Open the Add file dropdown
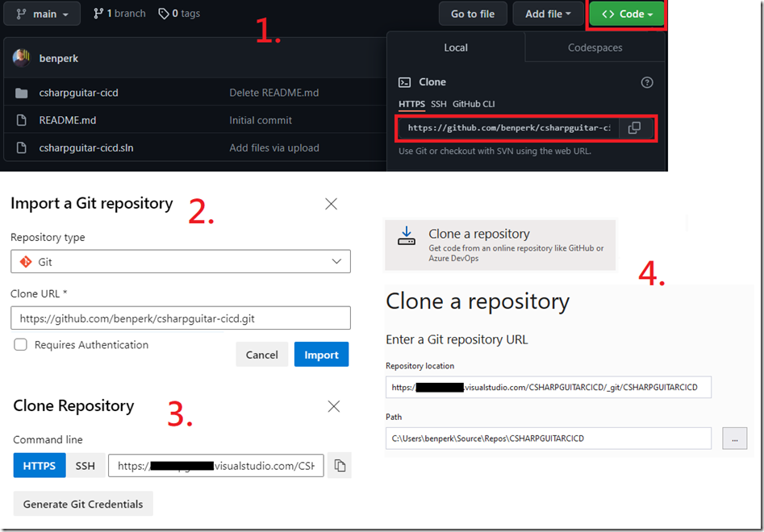The height and width of the screenshot is (532, 764). click(548, 15)
